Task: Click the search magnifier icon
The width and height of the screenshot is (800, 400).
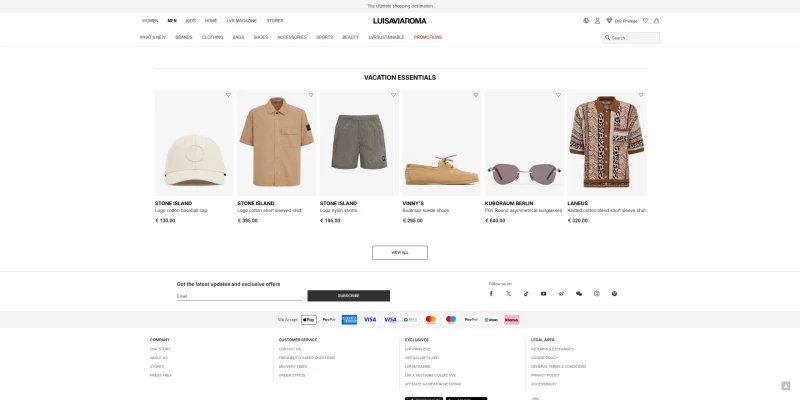Action: coord(608,38)
